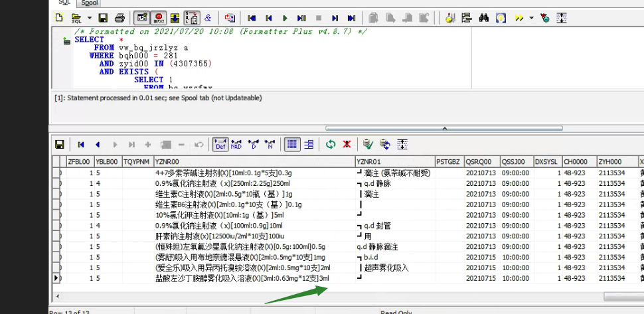Viewport: 644px width, 314px height.
Task: Select the 4+7多索茶碱注射剂 row cell
Action: pyautogui.click(x=254, y=173)
